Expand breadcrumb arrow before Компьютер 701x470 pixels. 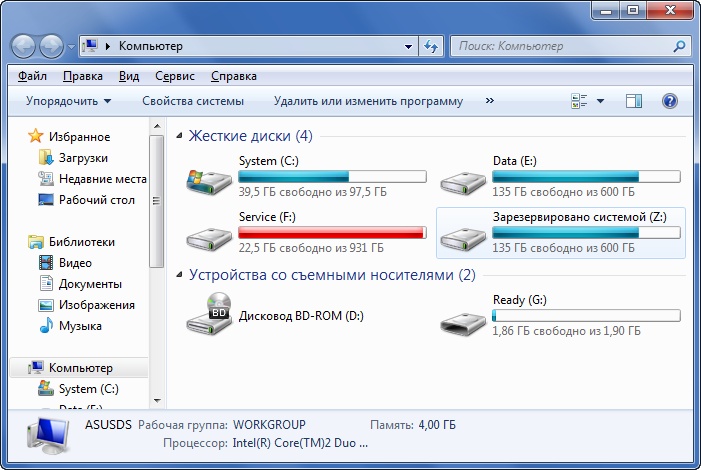(x=108, y=46)
